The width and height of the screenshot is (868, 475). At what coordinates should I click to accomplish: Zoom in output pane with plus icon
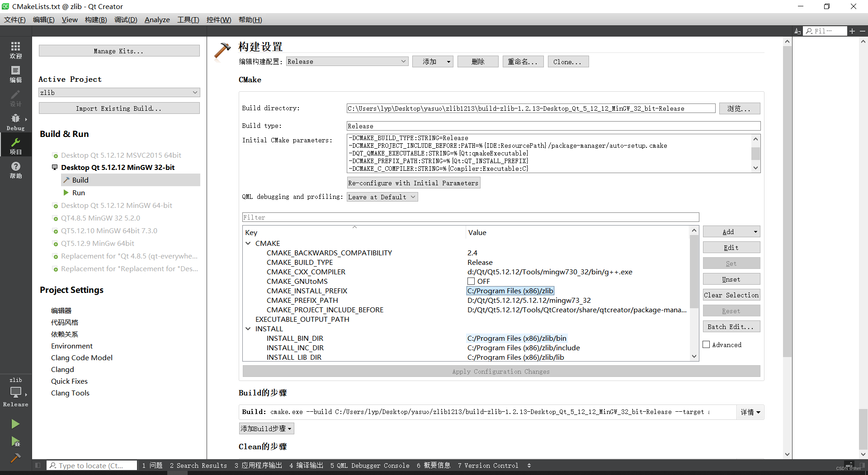click(852, 31)
